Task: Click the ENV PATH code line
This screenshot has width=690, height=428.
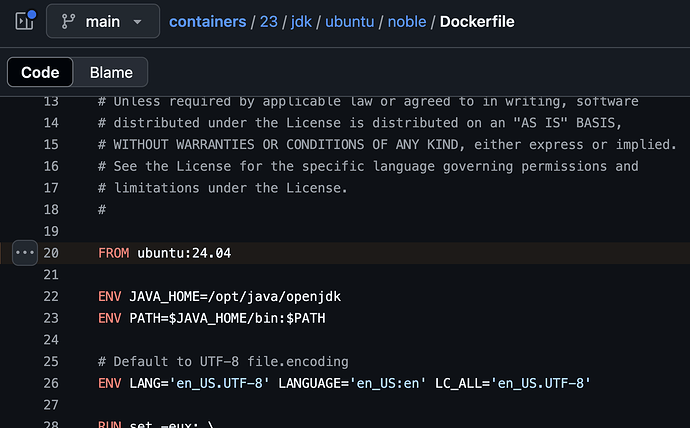Action: 211,318
